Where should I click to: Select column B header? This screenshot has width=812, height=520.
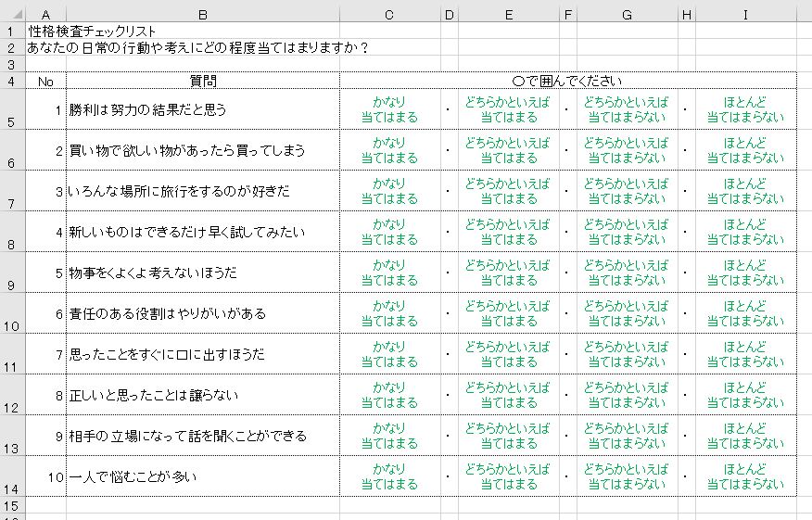(x=203, y=15)
